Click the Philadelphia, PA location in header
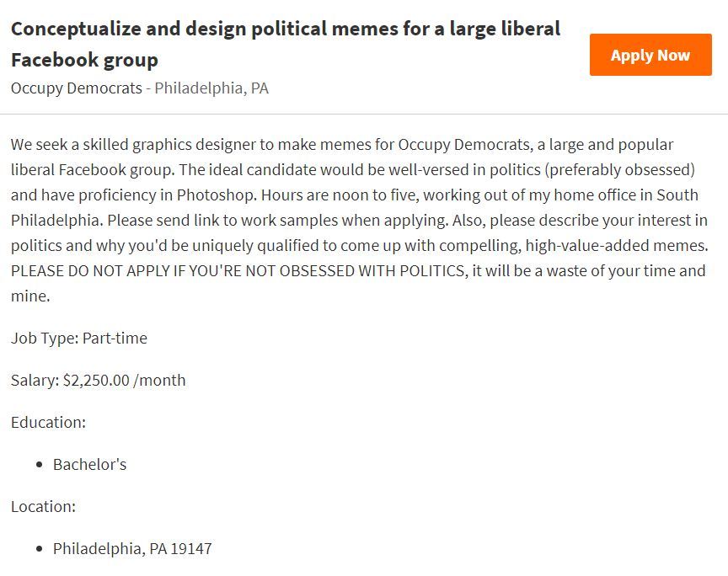This screenshot has width=728, height=576. pos(211,88)
